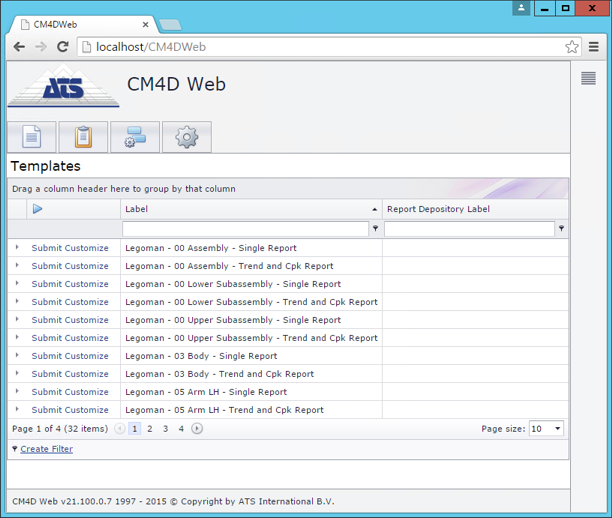The width and height of the screenshot is (612, 518).
Task: Click the striped lines icon in right panel
Action: click(x=588, y=78)
